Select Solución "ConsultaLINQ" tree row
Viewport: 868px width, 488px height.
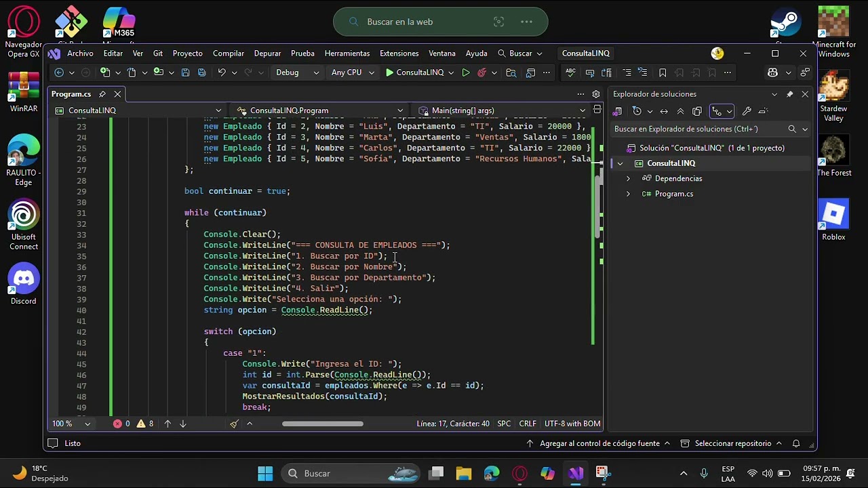[710, 148]
